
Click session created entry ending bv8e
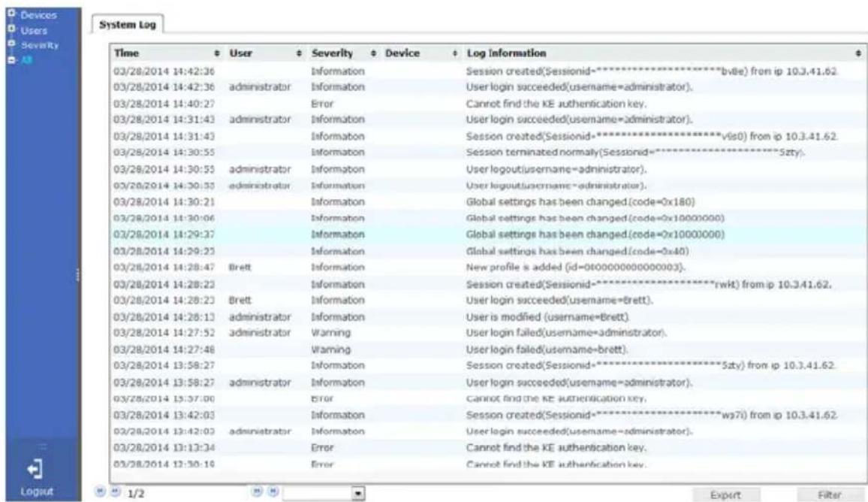[x=652, y=71]
